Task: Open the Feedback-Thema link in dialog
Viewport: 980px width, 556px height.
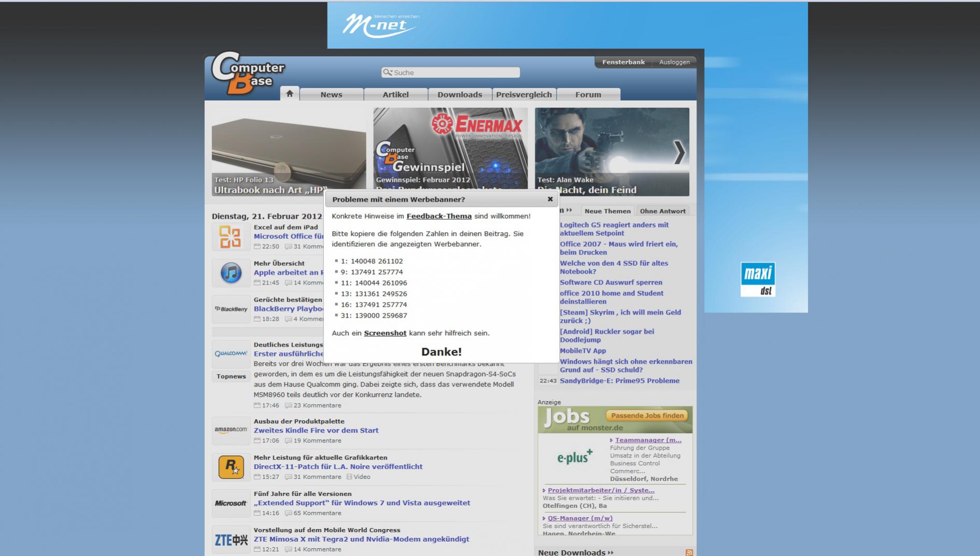Action: click(x=439, y=216)
